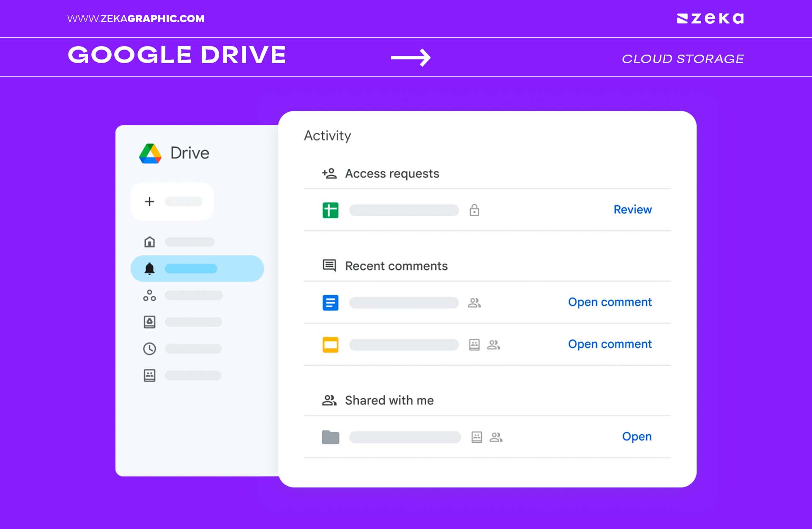The image size is (812, 529).
Task: Click the gray folder icon under Shared with me
Action: coord(331,437)
